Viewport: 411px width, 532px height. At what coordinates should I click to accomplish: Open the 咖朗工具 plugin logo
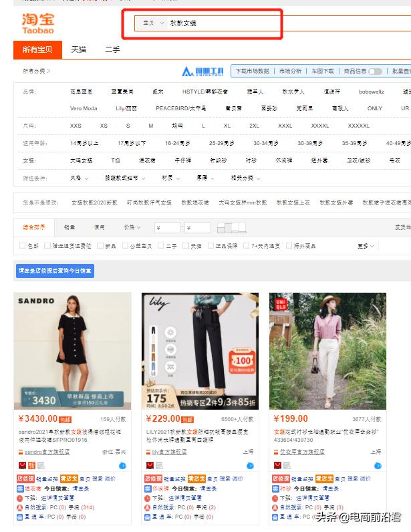(x=203, y=72)
